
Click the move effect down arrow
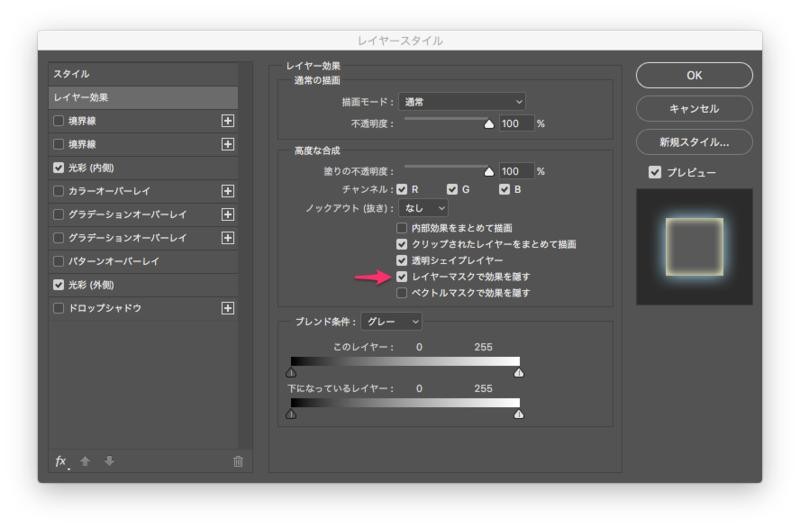[109, 461]
